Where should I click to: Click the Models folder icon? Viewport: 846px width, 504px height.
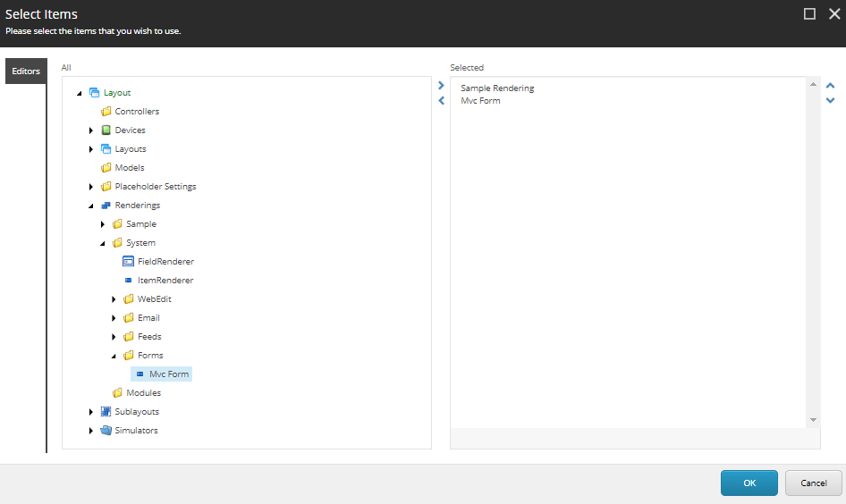(106, 168)
